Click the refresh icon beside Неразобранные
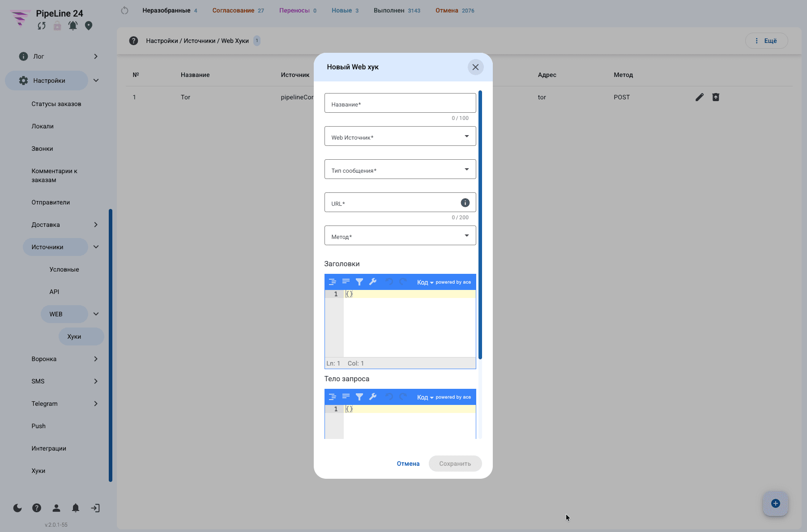 click(124, 10)
